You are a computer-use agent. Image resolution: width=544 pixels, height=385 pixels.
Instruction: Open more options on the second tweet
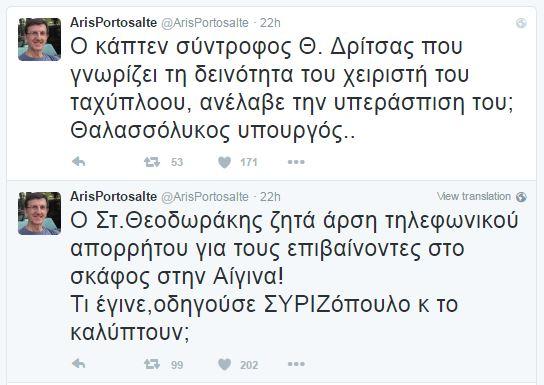pos(296,364)
